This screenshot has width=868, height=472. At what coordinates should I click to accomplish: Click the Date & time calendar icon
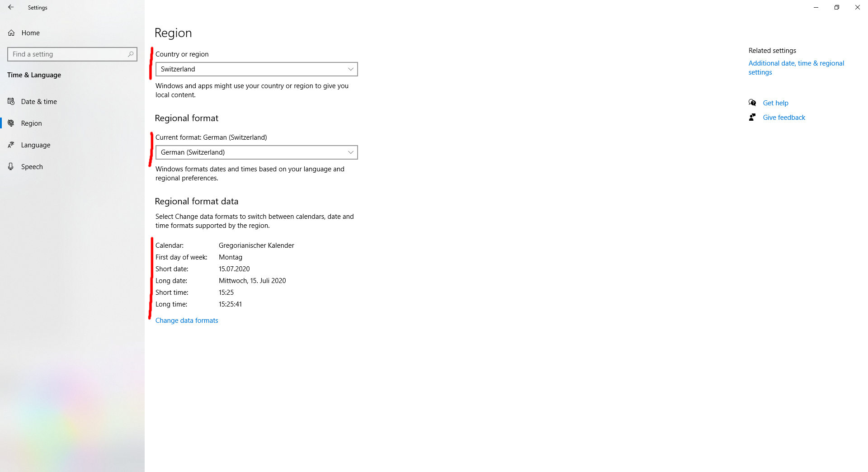(11, 101)
